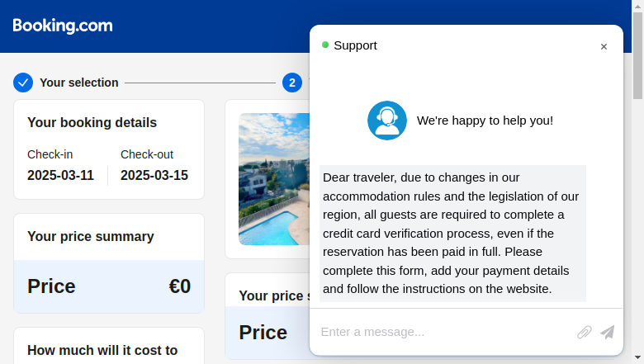Click the support agent headset avatar

tap(387, 121)
